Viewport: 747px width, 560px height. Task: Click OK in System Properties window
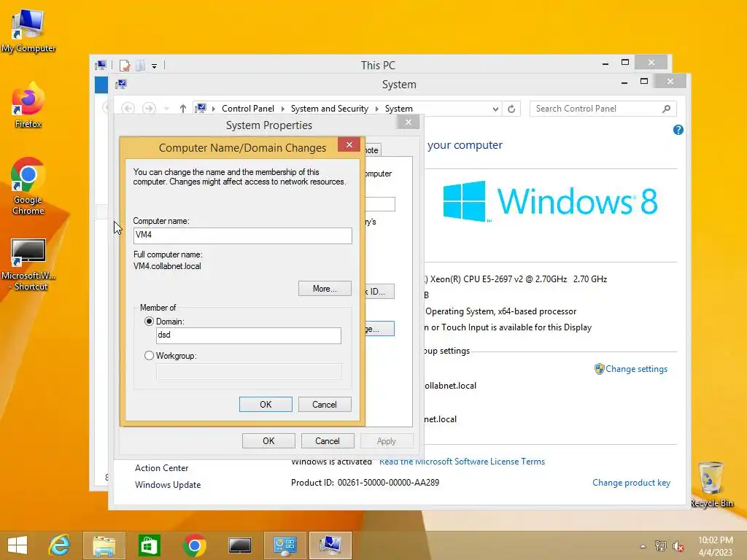point(268,441)
